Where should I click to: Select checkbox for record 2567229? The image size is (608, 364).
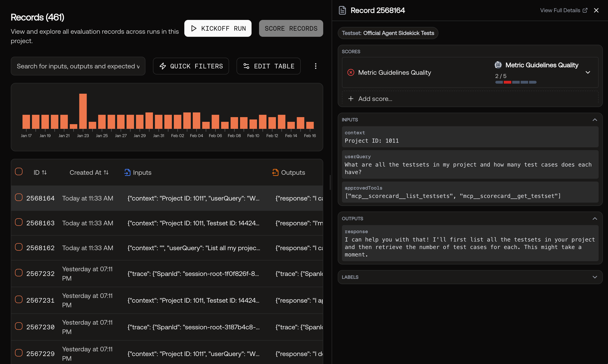(19, 353)
